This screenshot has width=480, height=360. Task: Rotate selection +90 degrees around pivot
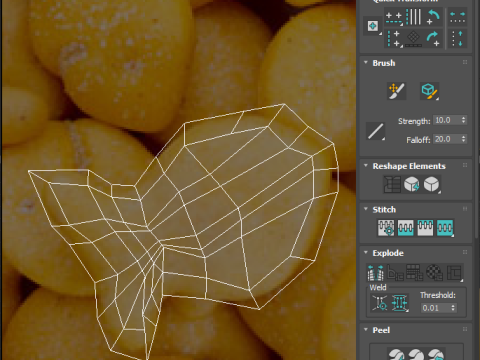(x=433, y=38)
